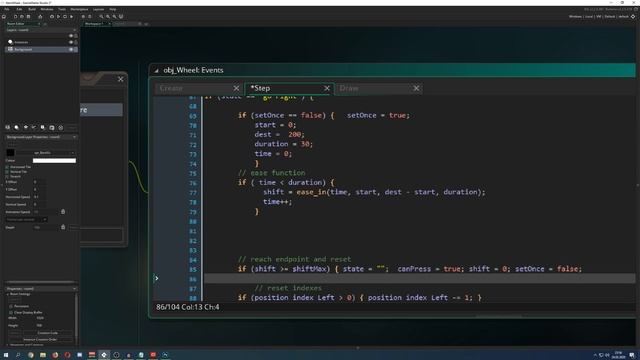Open the Marketplace menu

[79, 9]
